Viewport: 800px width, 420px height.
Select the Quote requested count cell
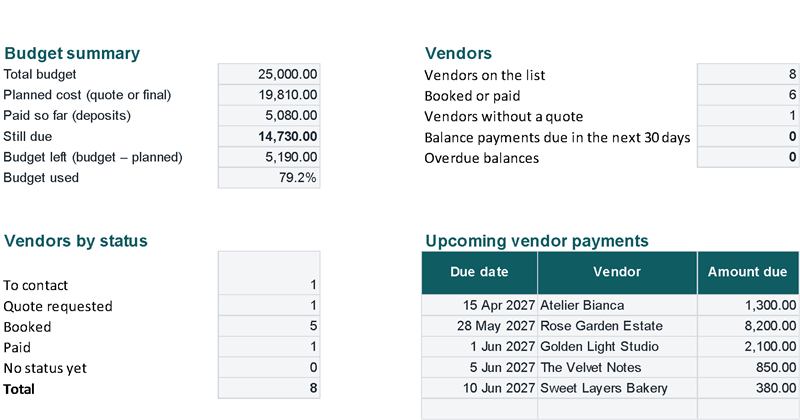coord(269,305)
